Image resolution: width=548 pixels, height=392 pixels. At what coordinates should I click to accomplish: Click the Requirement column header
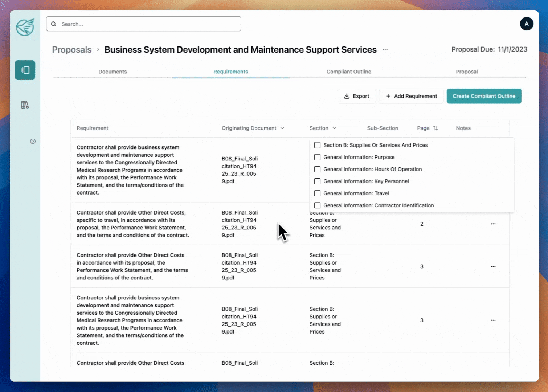coord(92,128)
